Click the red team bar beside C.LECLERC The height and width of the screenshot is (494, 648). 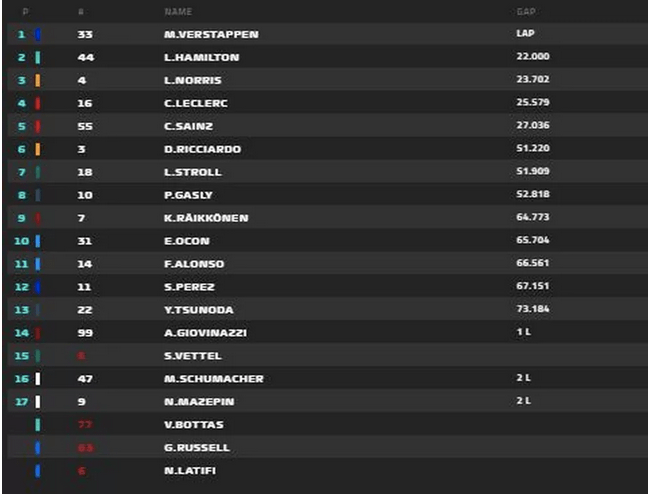(37, 103)
